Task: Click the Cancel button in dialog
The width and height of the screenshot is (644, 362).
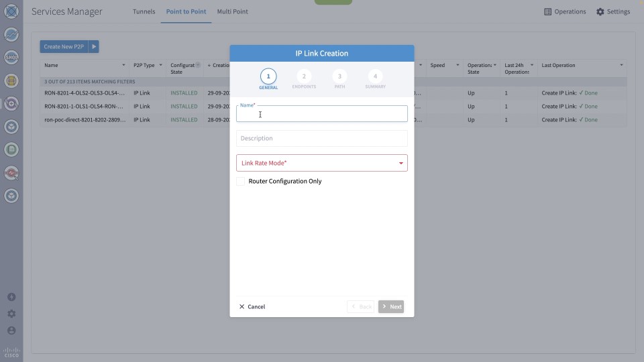Action: tap(252, 306)
